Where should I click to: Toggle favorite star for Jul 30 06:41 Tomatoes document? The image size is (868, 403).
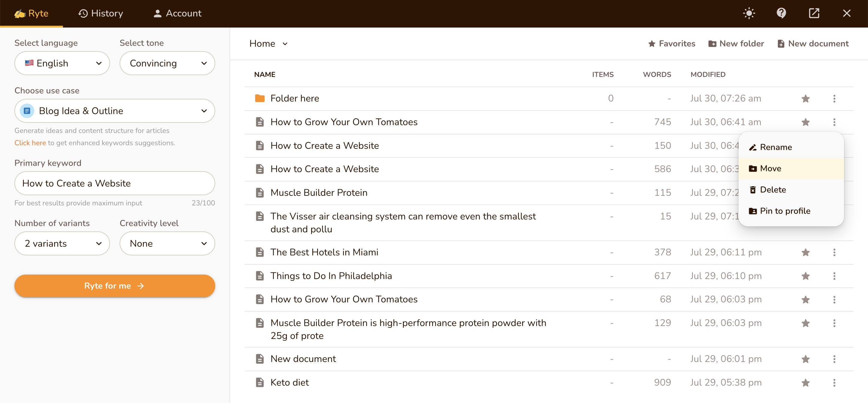[x=805, y=122]
